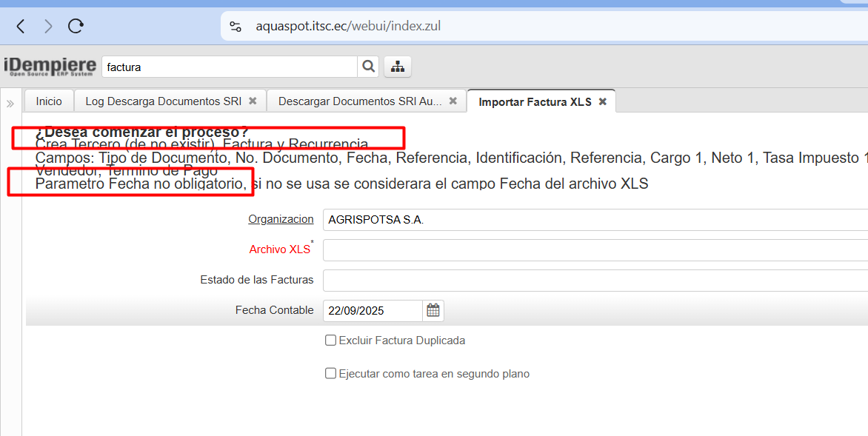This screenshot has width=868, height=436.
Task: Click the magnifier search icon
Action: coord(368,67)
